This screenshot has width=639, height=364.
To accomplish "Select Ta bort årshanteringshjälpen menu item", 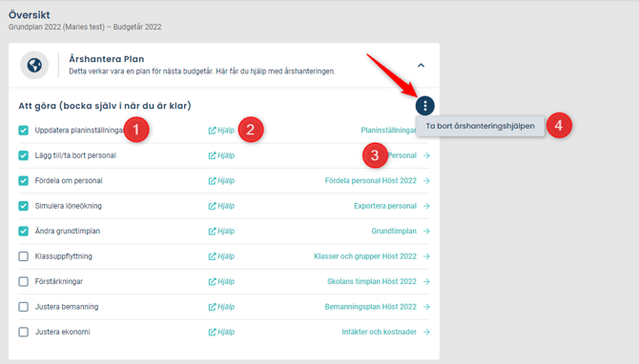I will (480, 126).
